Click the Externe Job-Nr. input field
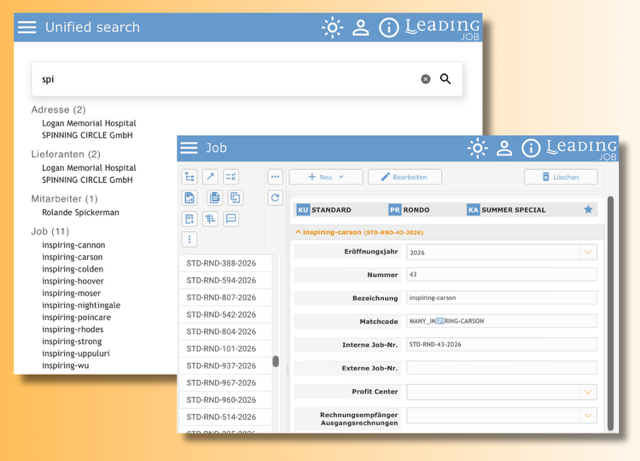 501,368
